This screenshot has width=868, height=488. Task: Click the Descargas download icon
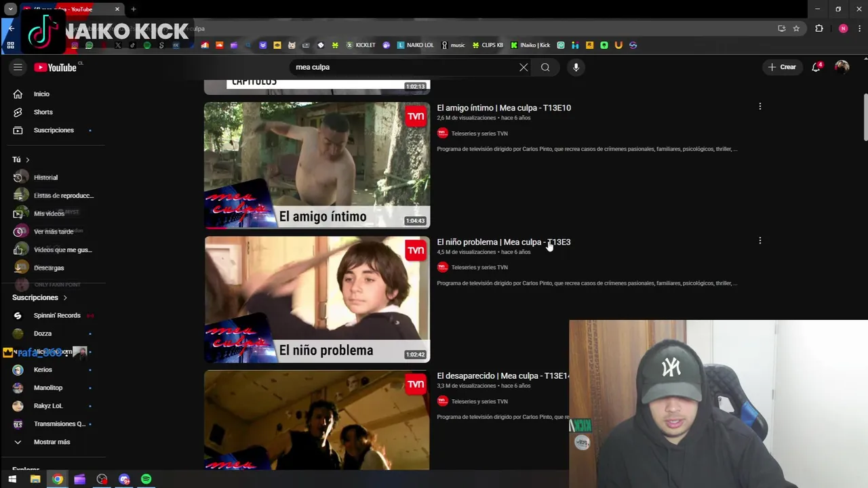[x=18, y=268]
